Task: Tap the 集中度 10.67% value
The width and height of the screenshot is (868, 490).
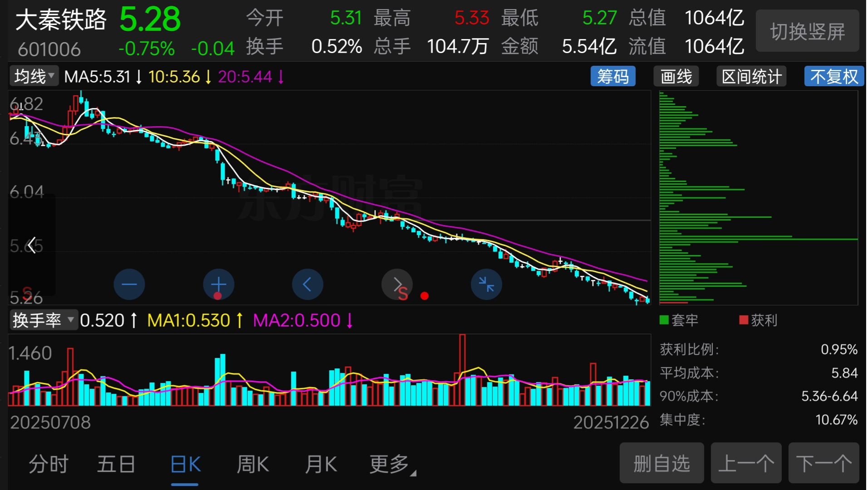Action: pyautogui.click(x=836, y=420)
